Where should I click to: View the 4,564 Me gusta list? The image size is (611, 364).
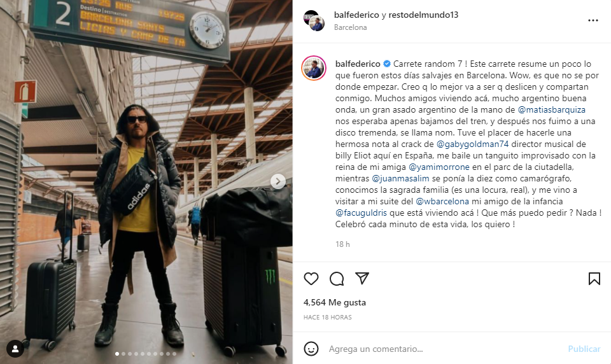coord(335,302)
